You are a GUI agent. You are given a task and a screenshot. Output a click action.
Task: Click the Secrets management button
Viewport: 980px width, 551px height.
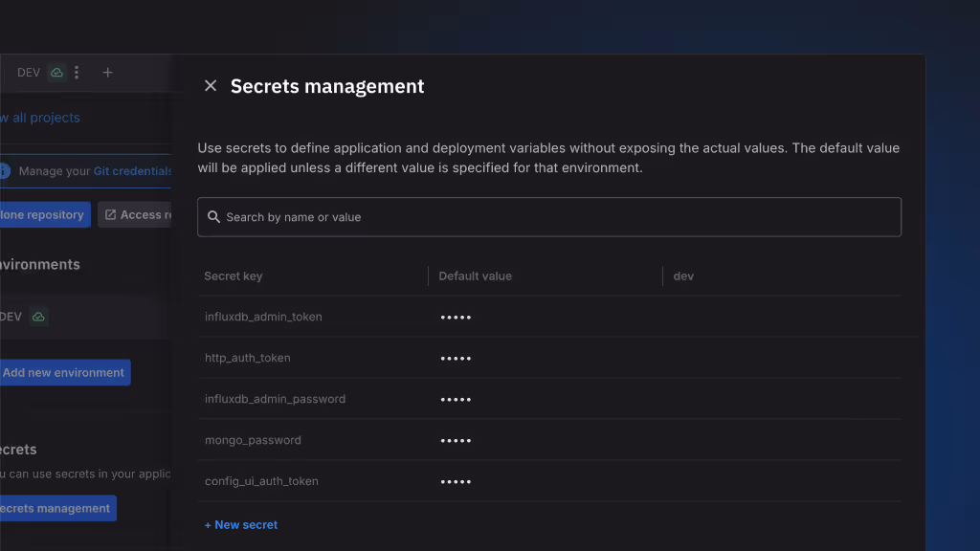[56, 509]
